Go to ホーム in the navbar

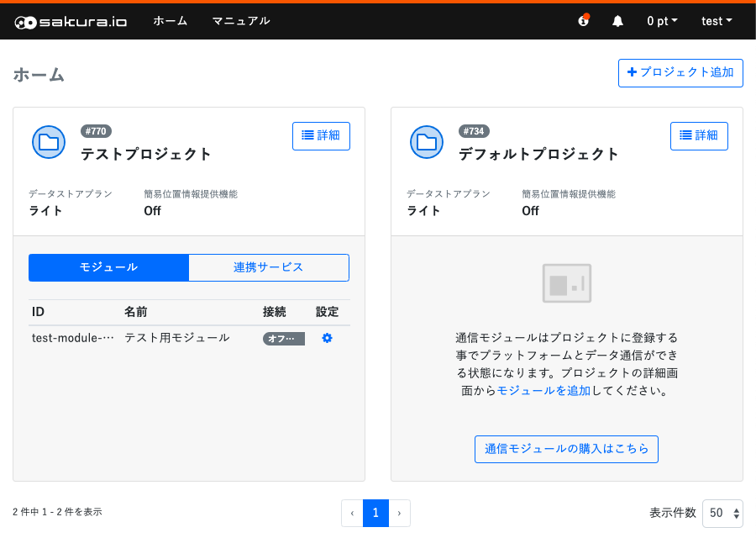(171, 21)
